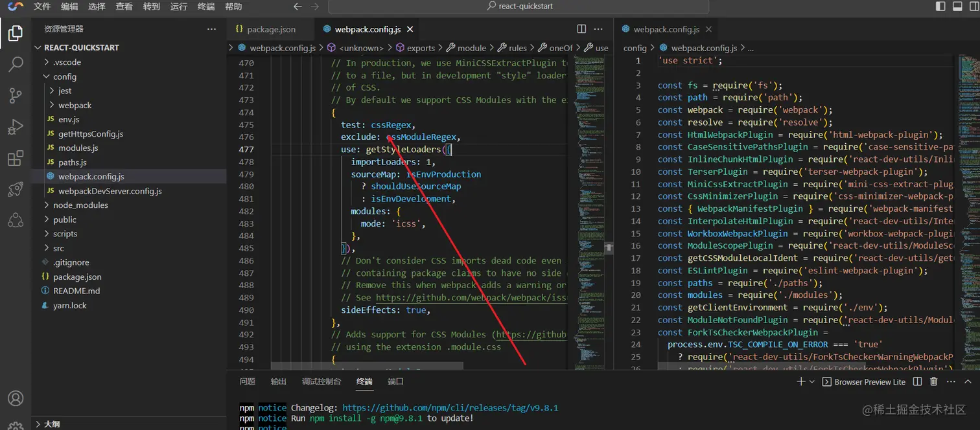Open the npm changelog GitHub link
Viewport: 980px width, 430px height.
pyautogui.click(x=450, y=408)
